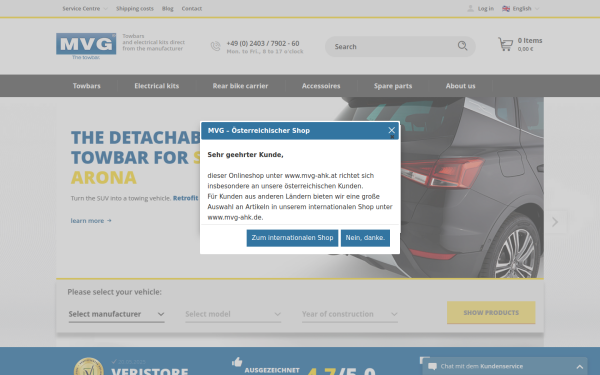Click the search magnifier icon

coord(462,46)
